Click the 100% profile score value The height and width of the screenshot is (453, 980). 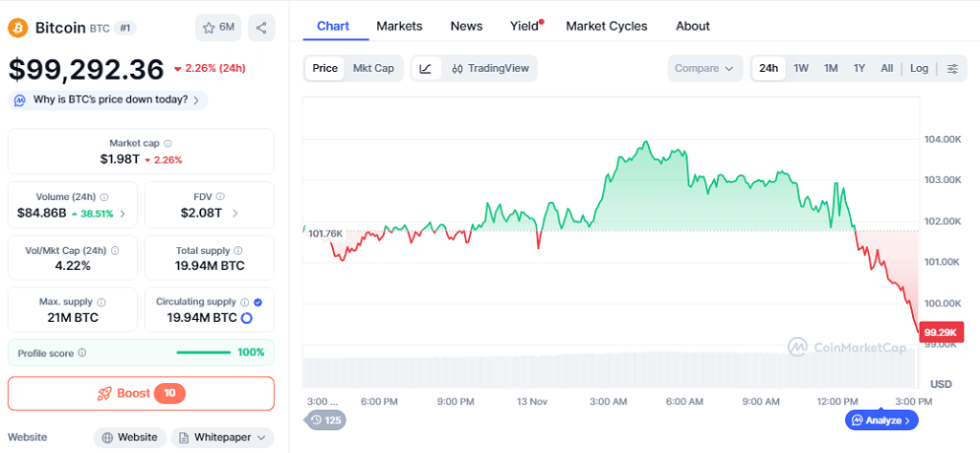point(251,352)
